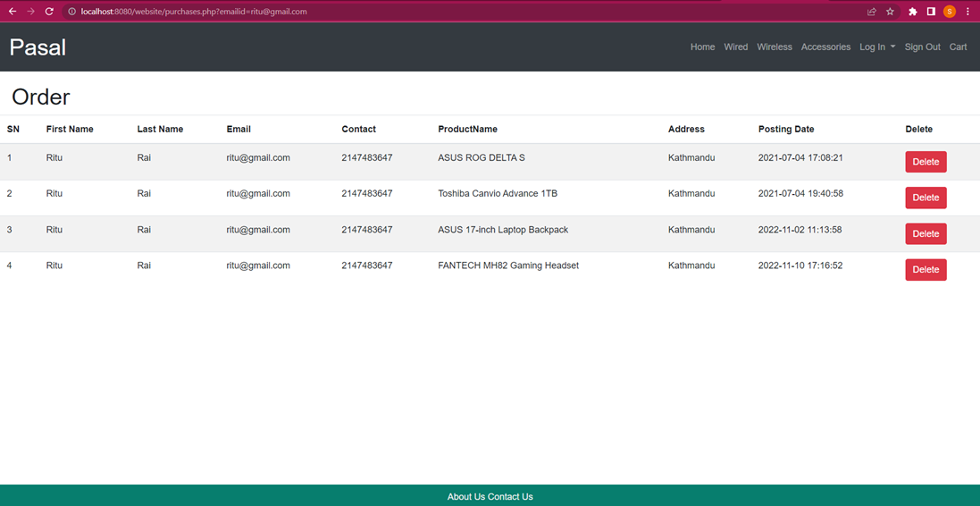Screen dimensions: 980x506
Task: Open the Wireless category
Action: [774, 47]
